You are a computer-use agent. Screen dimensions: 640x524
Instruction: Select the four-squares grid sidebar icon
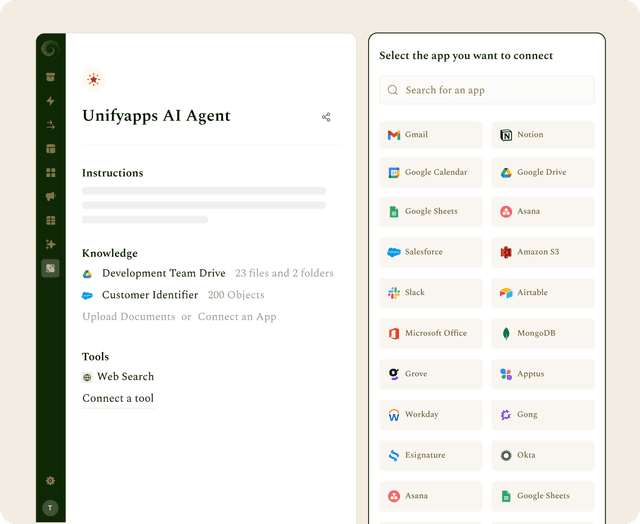(50, 173)
